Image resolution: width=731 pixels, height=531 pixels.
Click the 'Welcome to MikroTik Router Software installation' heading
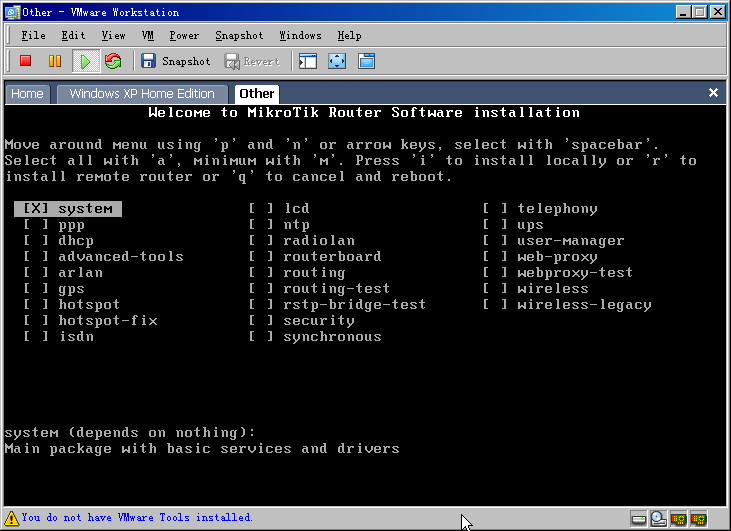[x=364, y=112]
